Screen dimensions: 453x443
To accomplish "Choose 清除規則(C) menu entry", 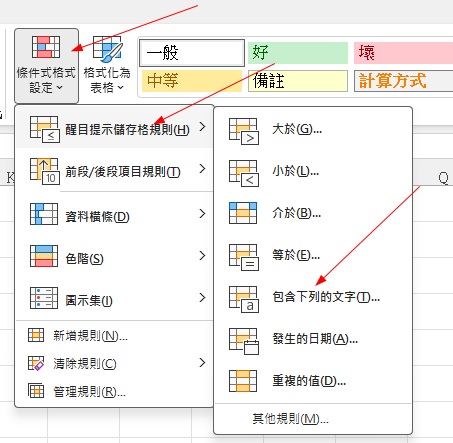I will pos(114,363).
